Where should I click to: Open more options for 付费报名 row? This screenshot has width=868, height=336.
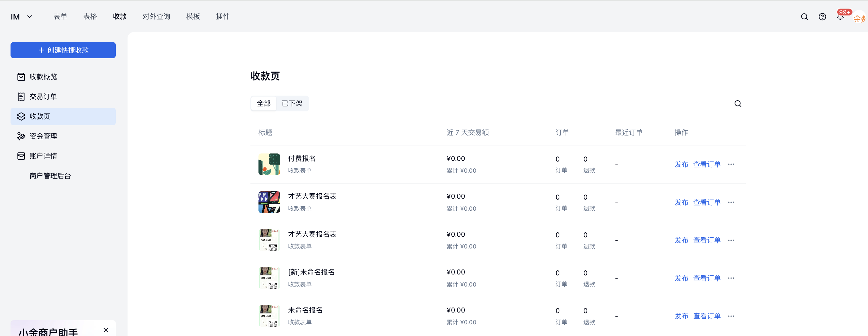pyautogui.click(x=731, y=164)
